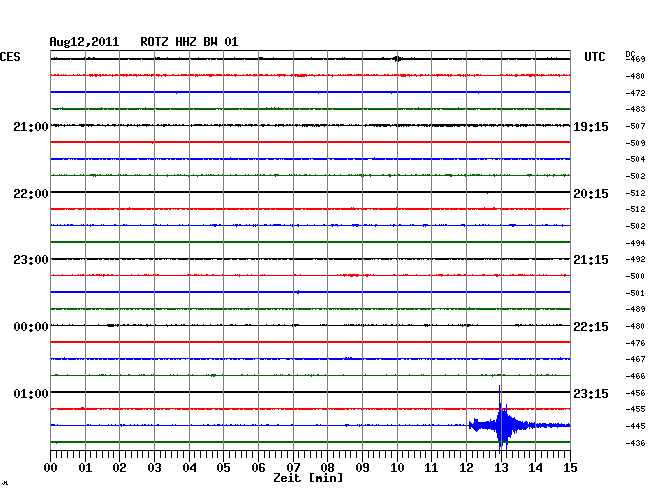Click the DC offset value -466

coord(635,376)
